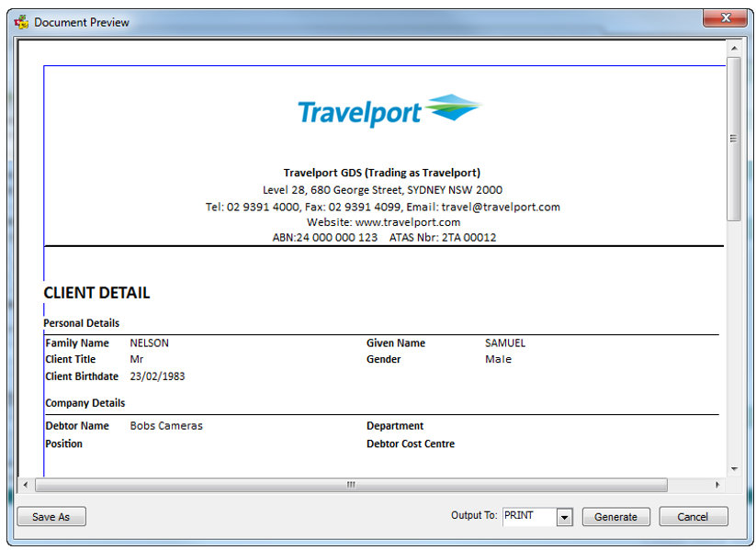Click the Level 28 George Street address line

pos(383,190)
